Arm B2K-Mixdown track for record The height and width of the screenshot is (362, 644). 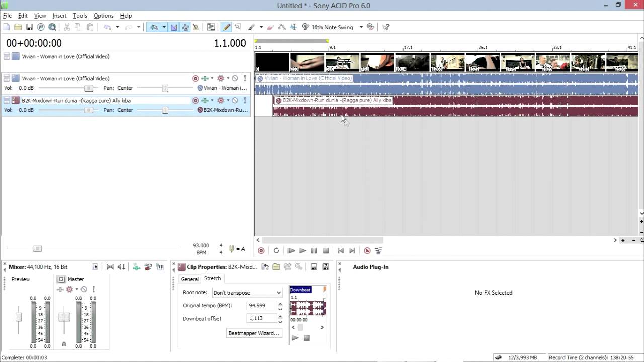(x=196, y=100)
